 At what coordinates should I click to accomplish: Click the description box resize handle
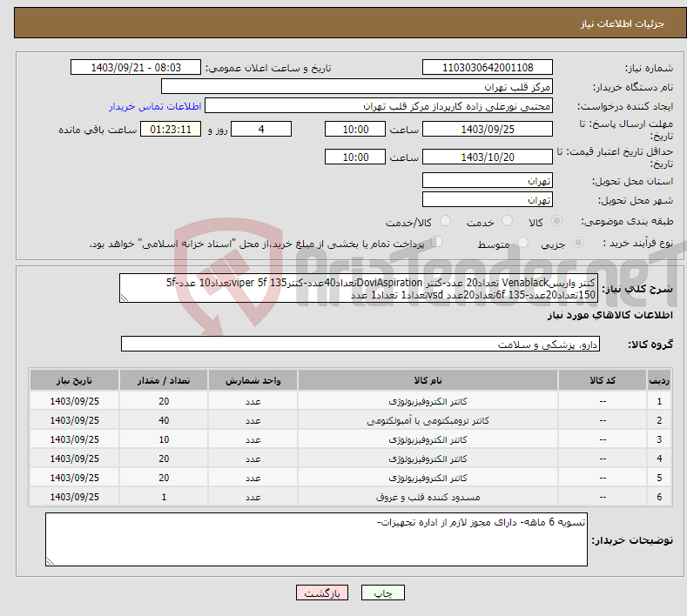click(x=125, y=298)
